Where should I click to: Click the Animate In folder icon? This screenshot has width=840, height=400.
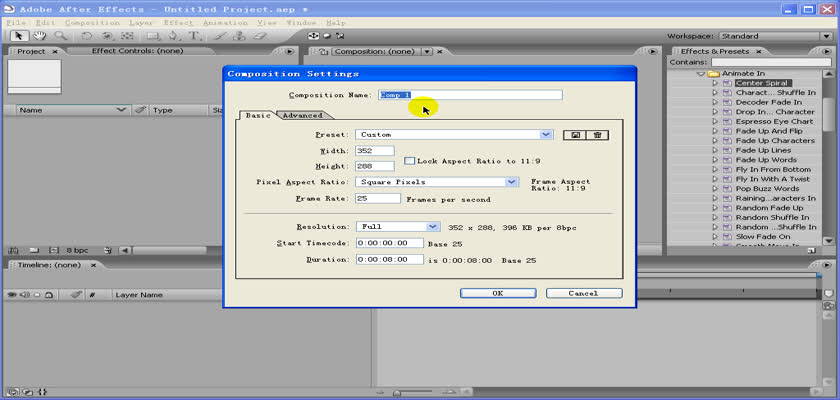tap(712, 74)
